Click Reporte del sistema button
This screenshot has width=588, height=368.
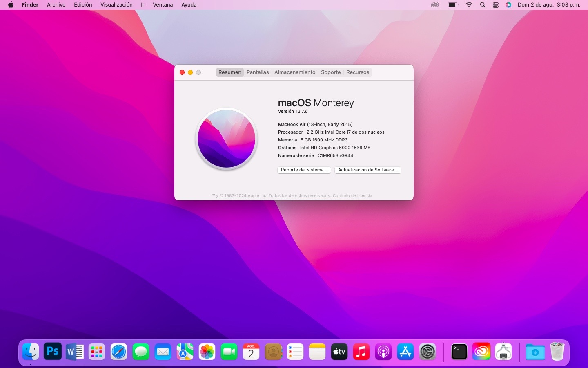pos(304,170)
